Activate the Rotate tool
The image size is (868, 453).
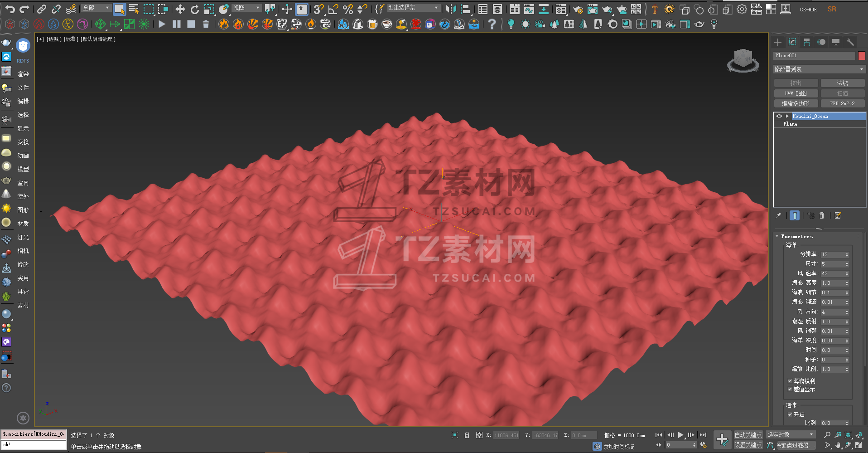pyautogui.click(x=195, y=9)
